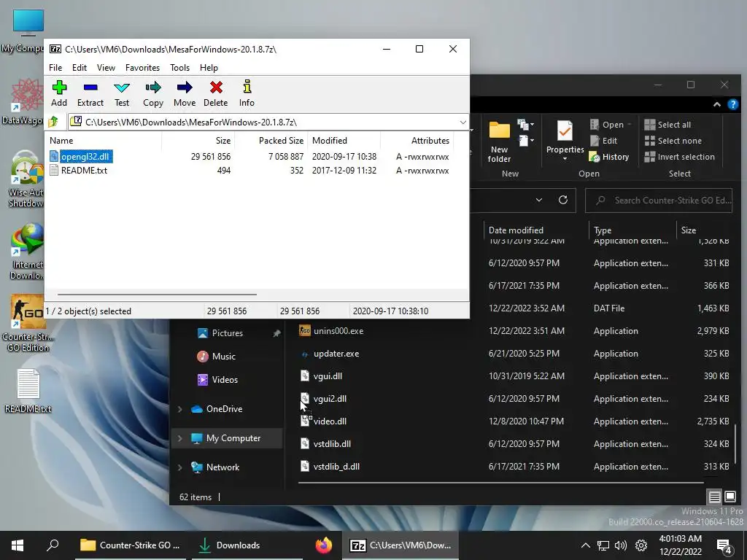The image size is (747, 560).
Task: Open the File menu in 7-Zip
Action: pyautogui.click(x=55, y=68)
